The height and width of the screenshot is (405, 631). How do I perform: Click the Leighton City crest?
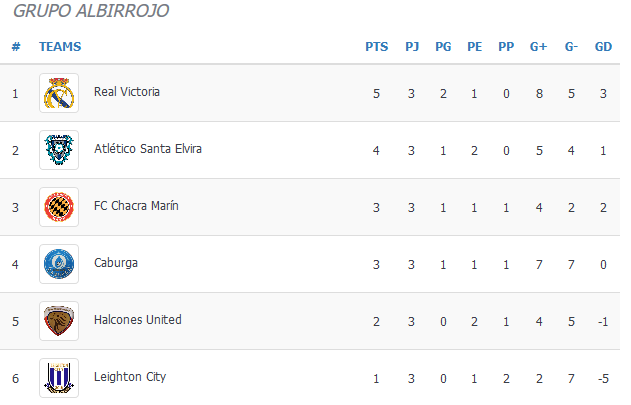point(59,378)
